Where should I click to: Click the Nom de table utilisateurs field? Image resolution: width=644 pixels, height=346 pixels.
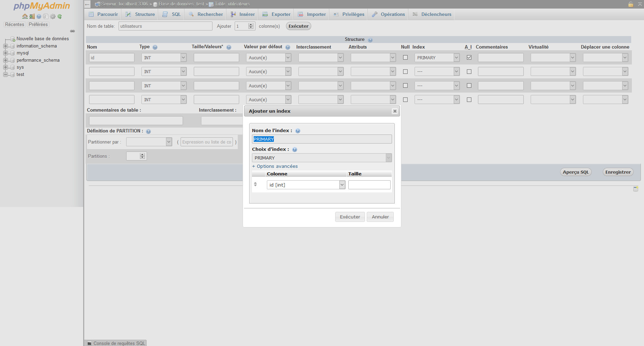165,26
